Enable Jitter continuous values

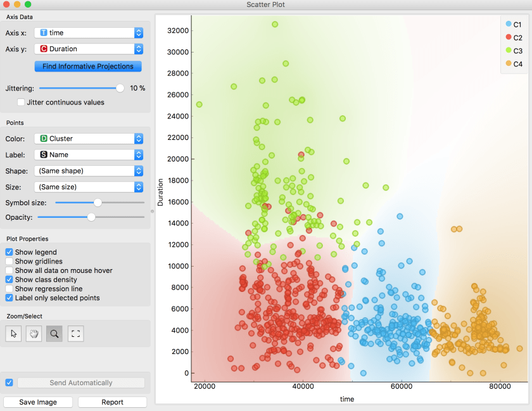(x=22, y=102)
